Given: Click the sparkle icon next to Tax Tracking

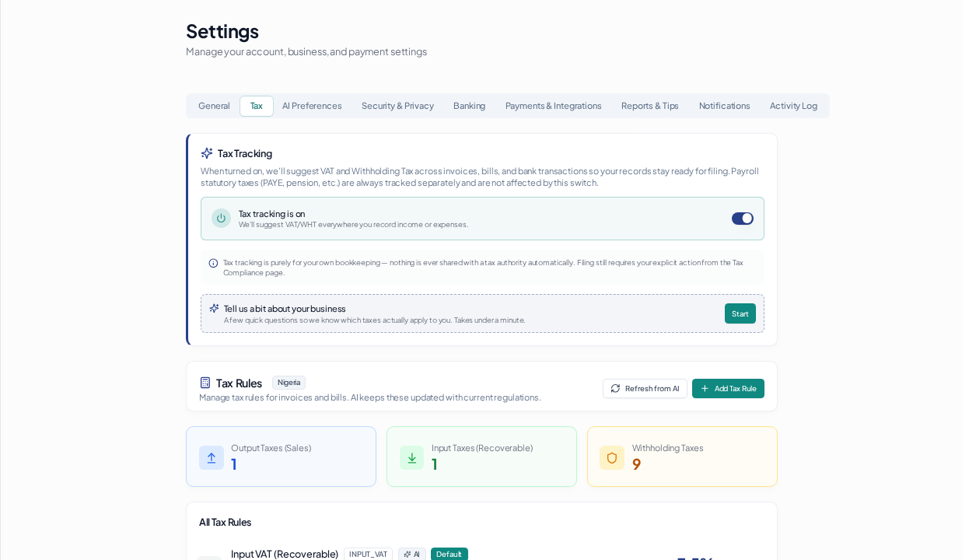Looking at the screenshot, I should 207,153.
